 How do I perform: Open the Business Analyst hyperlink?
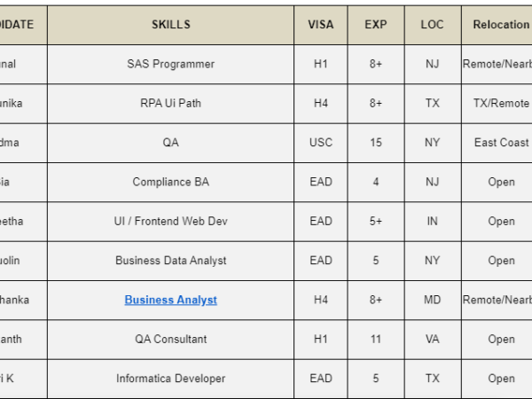pyautogui.click(x=170, y=300)
